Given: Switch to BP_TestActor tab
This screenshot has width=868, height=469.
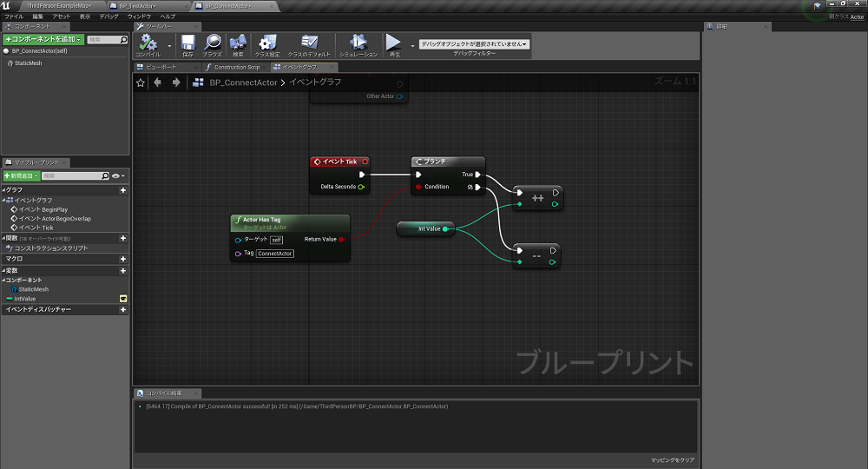Looking at the screenshot, I should (x=137, y=6).
